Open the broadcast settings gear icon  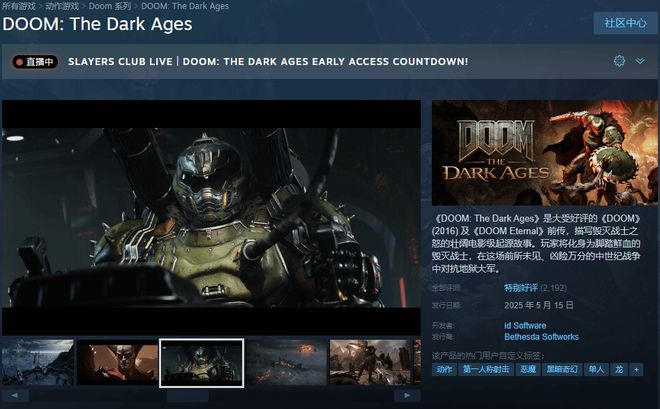(x=619, y=61)
